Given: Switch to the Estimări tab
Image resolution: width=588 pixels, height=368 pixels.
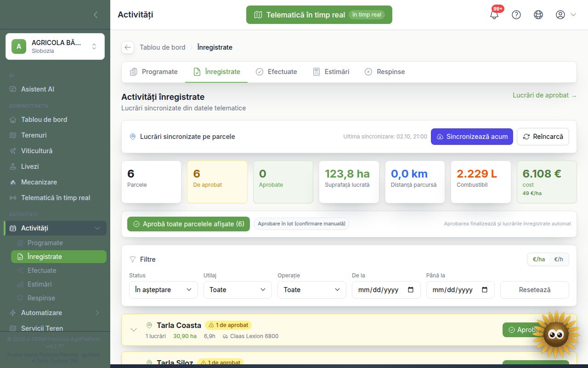Looking at the screenshot, I should click(331, 72).
